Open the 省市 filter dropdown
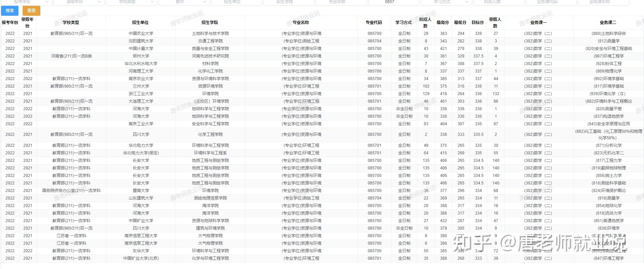Viewport: 644px width, 269px height. 184,2
